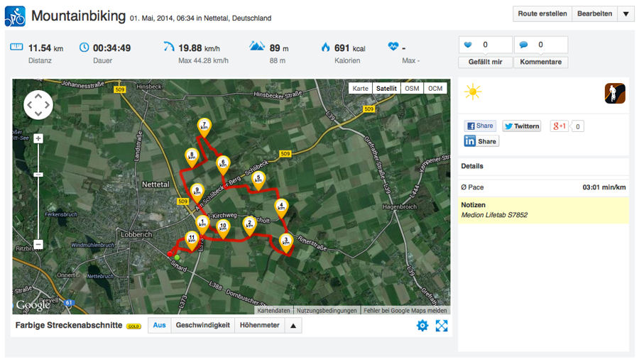639x364 pixels.
Task: Open the Kommentare button
Action: [x=541, y=62]
